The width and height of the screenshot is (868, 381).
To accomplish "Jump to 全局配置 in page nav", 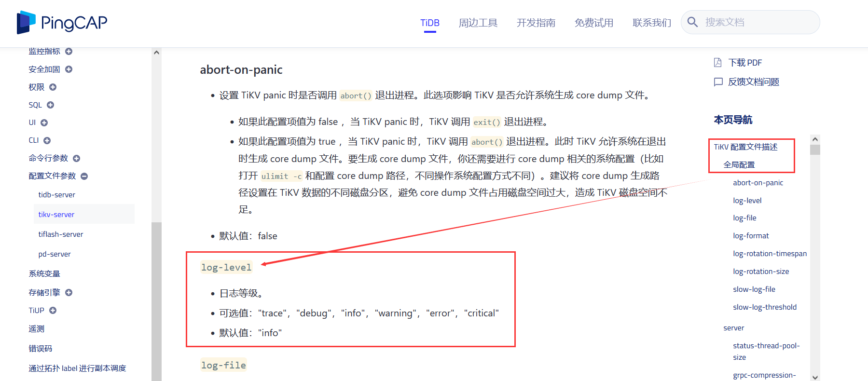I will [739, 165].
